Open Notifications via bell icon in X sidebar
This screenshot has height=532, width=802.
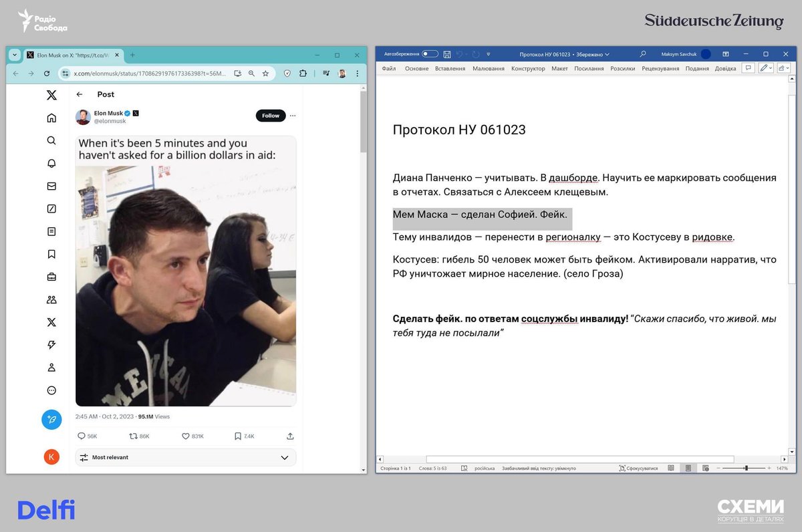51,163
